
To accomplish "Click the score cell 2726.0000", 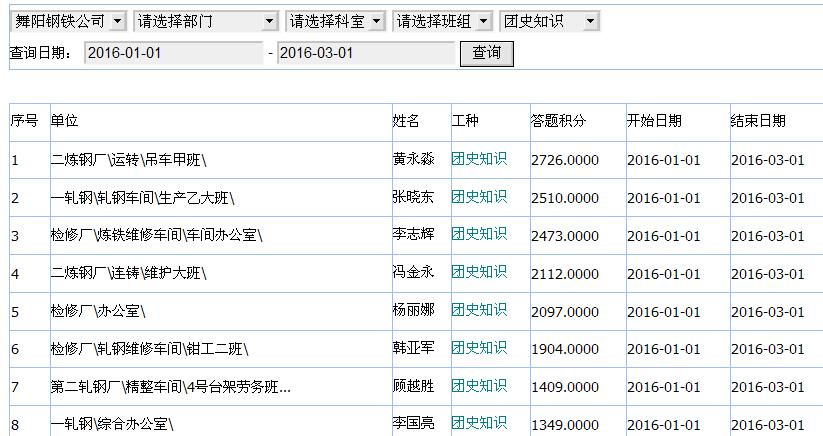I will coord(565,160).
